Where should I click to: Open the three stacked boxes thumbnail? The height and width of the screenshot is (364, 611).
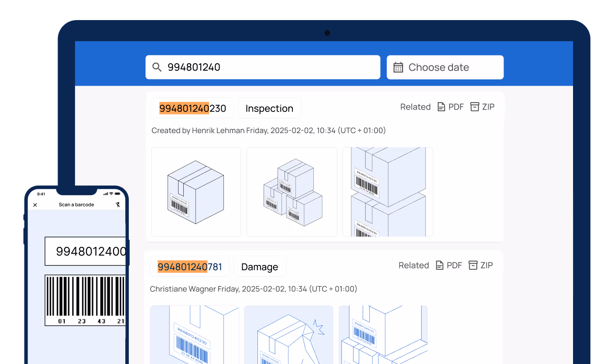pos(292,192)
